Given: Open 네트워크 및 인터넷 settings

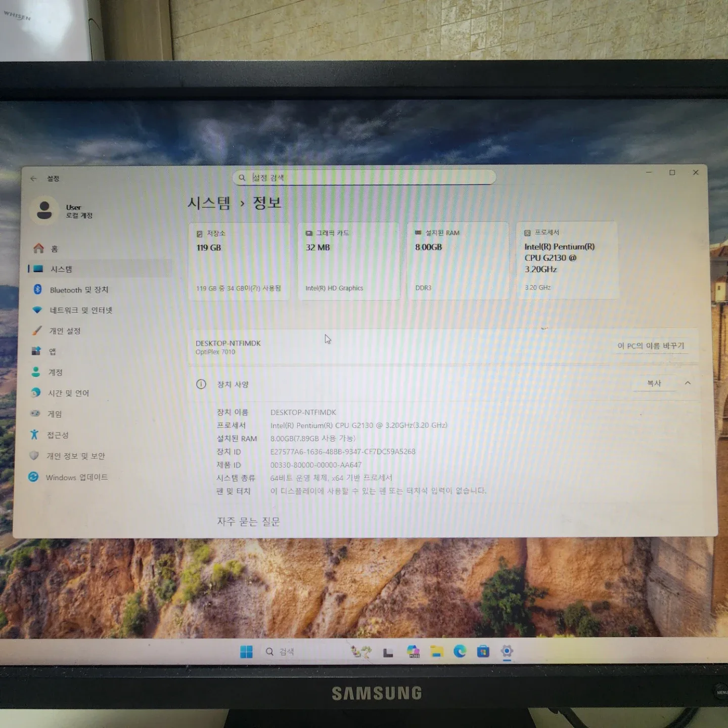Looking at the screenshot, I should tap(80, 310).
